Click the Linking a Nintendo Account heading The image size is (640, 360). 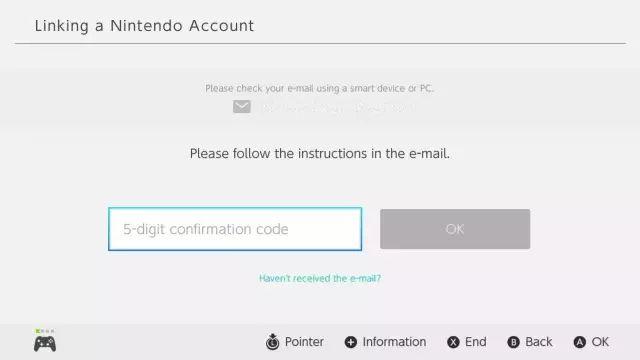tap(144, 26)
